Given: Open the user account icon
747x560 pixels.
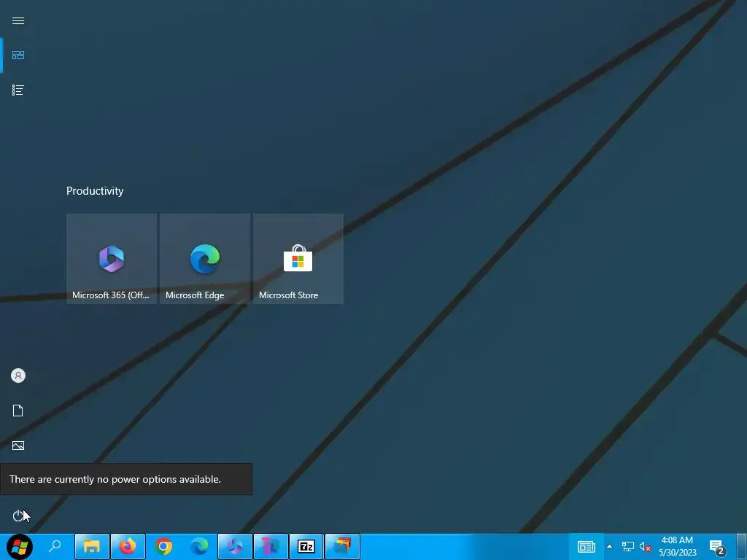Looking at the screenshot, I should [x=18, y=376].
